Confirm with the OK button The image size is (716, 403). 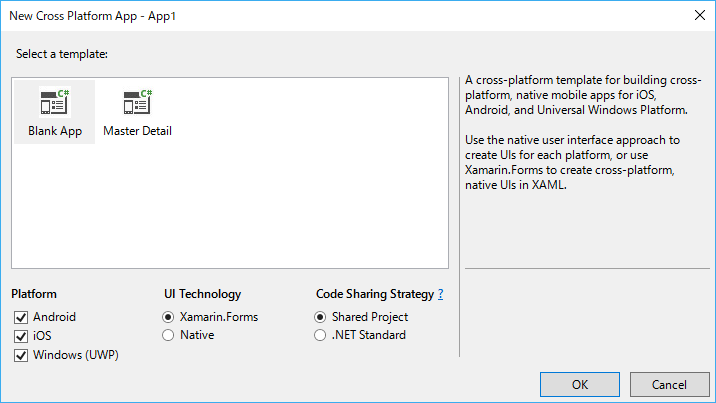click(580, 385)
